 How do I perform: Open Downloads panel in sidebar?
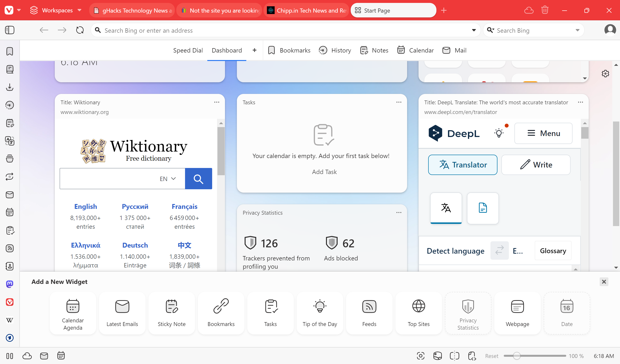coord(10,87)
